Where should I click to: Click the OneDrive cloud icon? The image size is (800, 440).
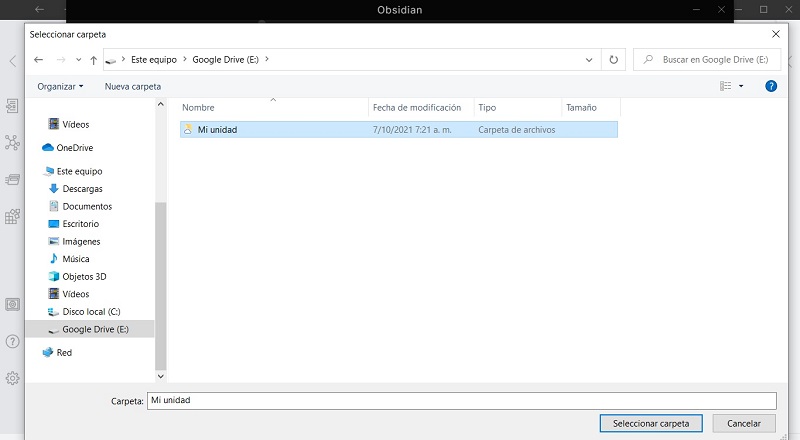[48, 148]
